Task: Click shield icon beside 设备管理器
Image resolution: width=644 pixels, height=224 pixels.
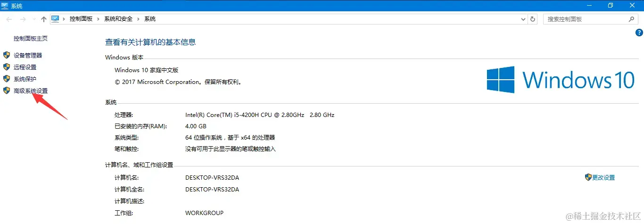Action: pyautogui.click(x=7, y=55)
